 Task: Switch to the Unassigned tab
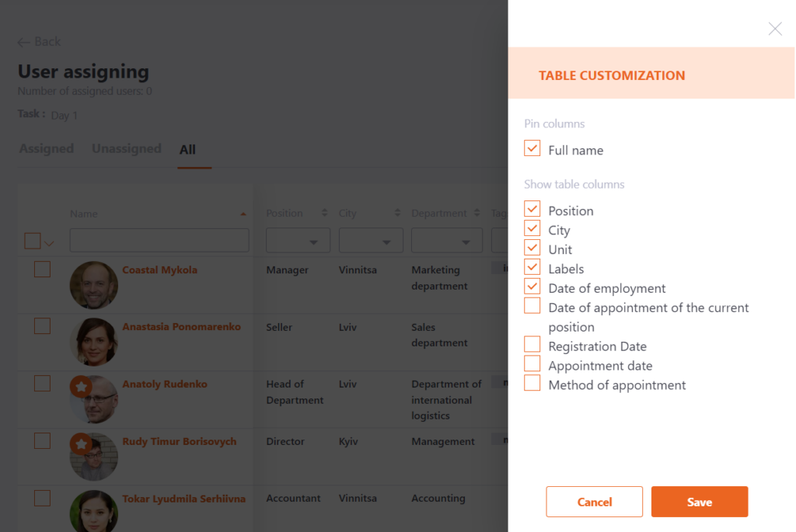tap(126, 148)
